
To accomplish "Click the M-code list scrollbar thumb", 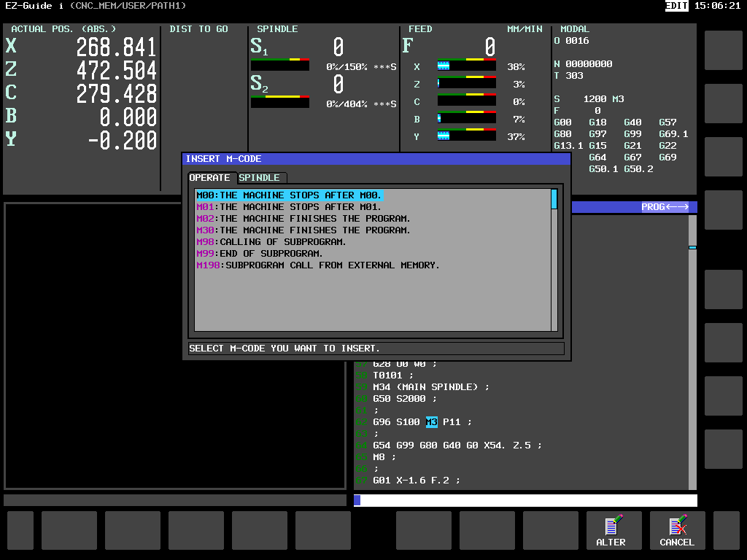I will tap(554, 199).
